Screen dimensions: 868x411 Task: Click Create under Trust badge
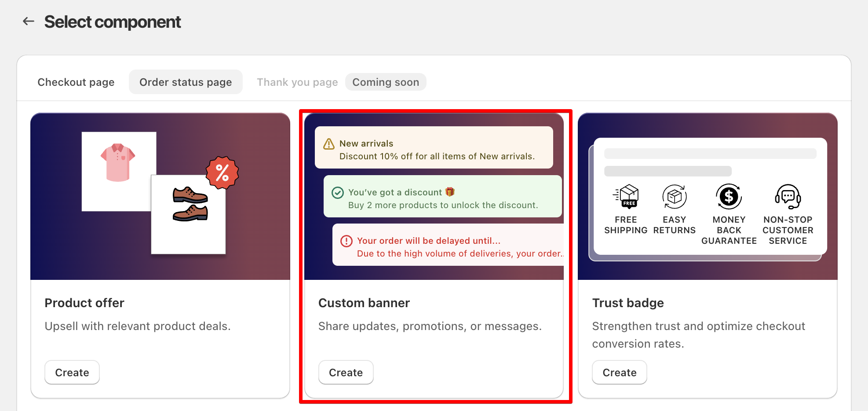(x=619, y=372)
